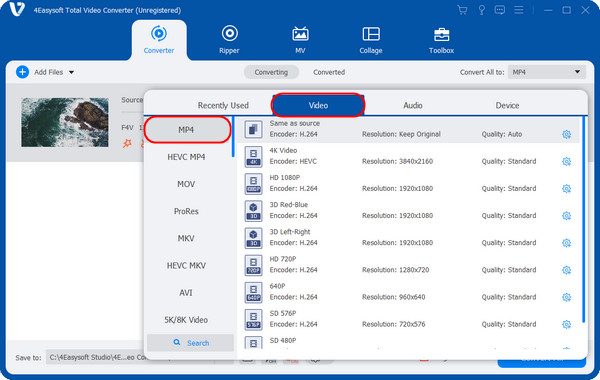Choose MOV in the format list
The image size is (600, 380).
(186, 184)
